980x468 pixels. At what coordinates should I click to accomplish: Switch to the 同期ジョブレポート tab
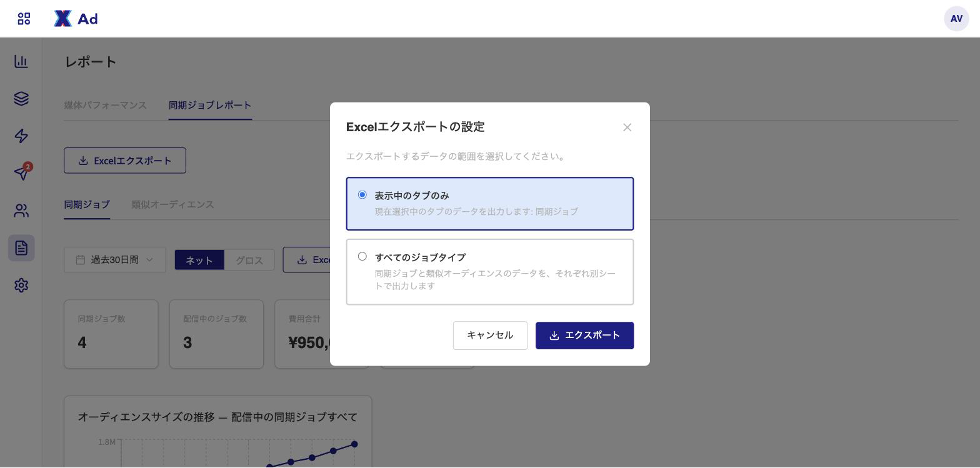pyautogui.click(x=210, y=105)
